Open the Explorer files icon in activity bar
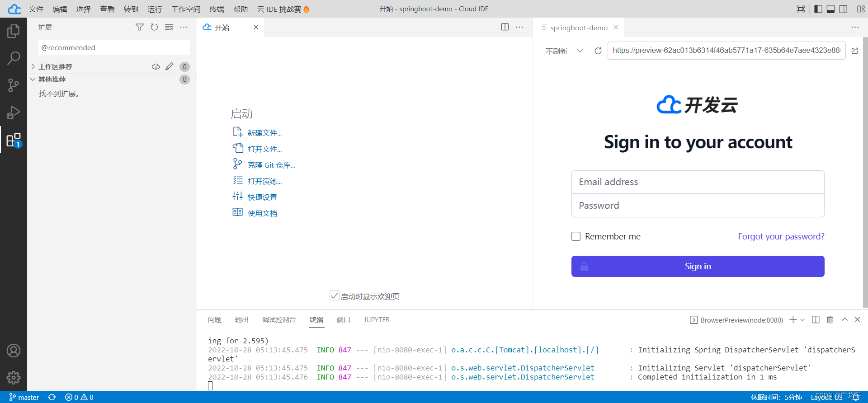The height and width of the screenshot is (403, 868). (x=14, y=31)
